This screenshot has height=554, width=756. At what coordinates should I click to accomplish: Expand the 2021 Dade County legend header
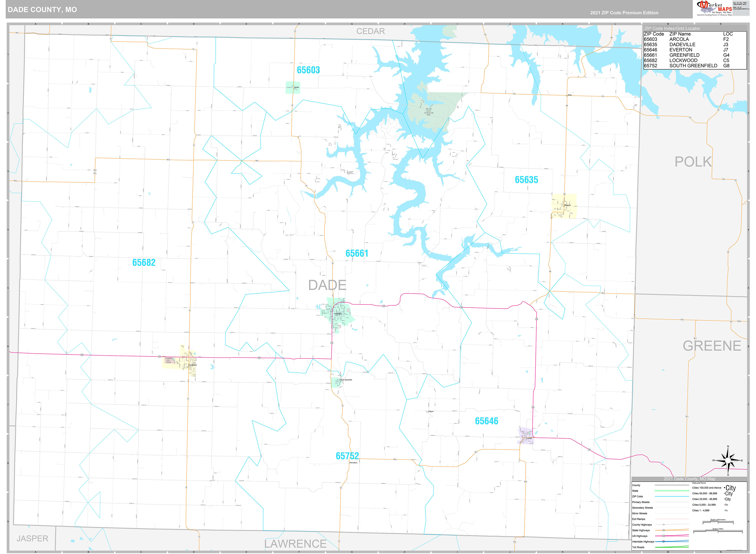(689, 479)
